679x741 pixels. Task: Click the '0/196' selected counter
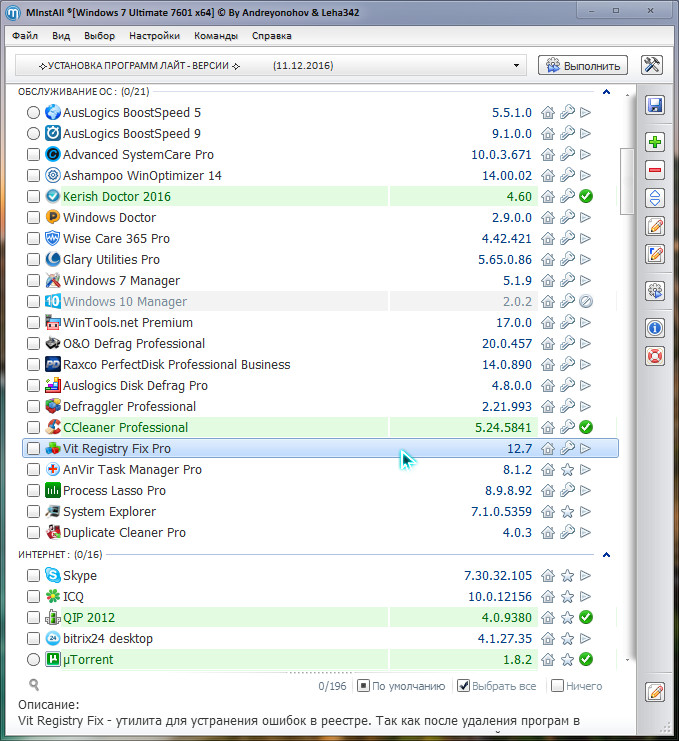pos(332,686)
